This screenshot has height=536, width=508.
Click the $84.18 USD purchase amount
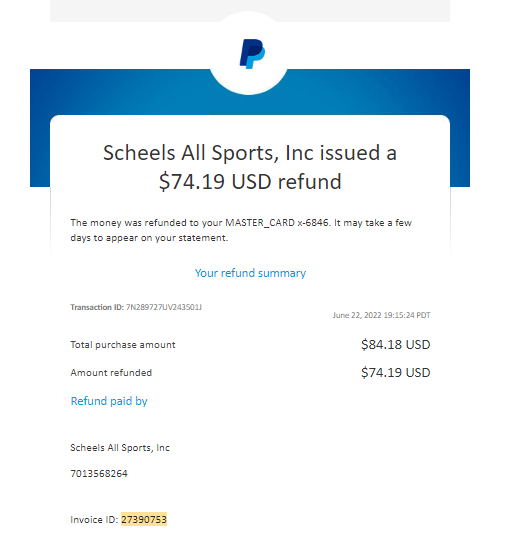point(396,344)
